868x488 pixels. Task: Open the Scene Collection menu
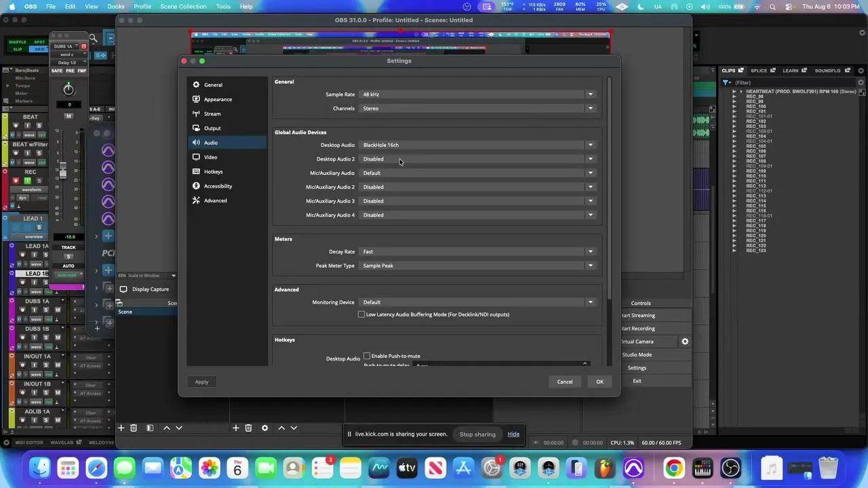click(183, 7)
